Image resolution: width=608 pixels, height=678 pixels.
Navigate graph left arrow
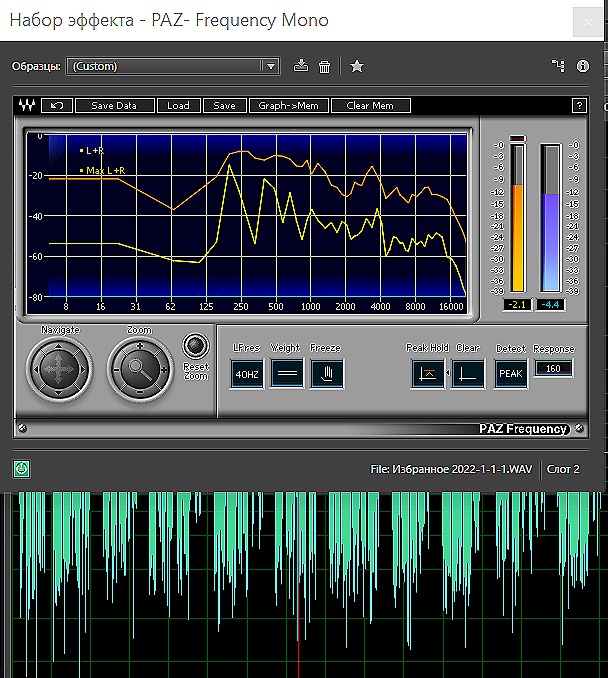[x=36, y=370]
